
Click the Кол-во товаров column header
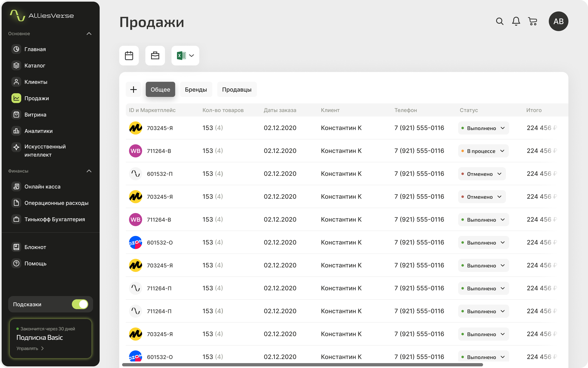click(x=223, y=110)
